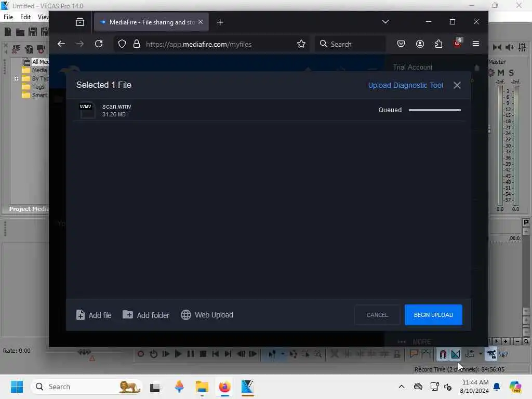The image size is (532, 399).
Task: Choose Add file in upload dialog
Action: 94,315
